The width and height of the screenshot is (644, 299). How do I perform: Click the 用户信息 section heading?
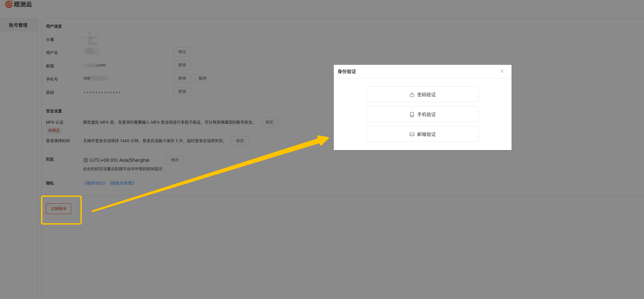click(x=54, y=26)
